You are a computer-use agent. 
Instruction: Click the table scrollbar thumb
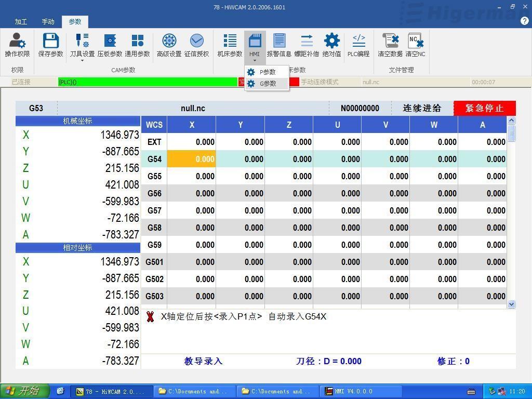tap(512, 132)
